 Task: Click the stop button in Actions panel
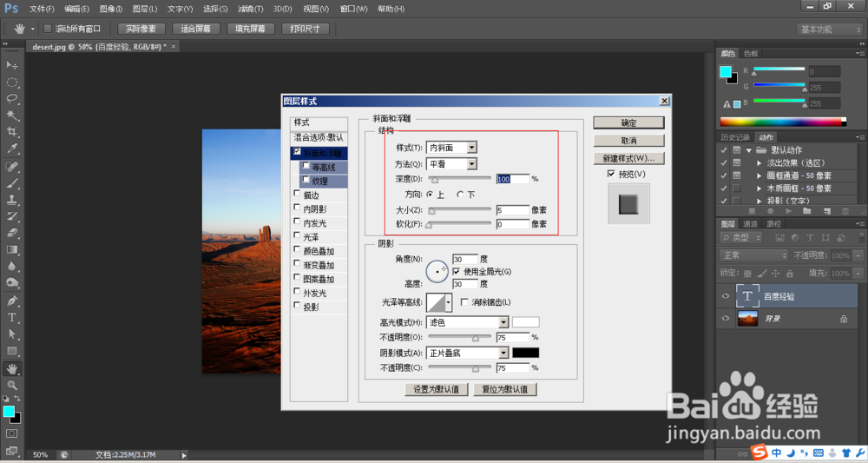[753, 211]
